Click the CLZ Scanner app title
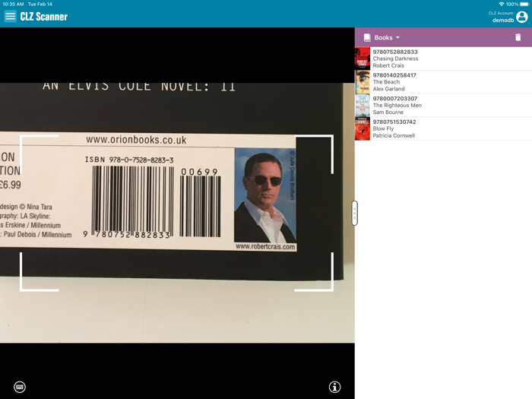 click(44, 17)
